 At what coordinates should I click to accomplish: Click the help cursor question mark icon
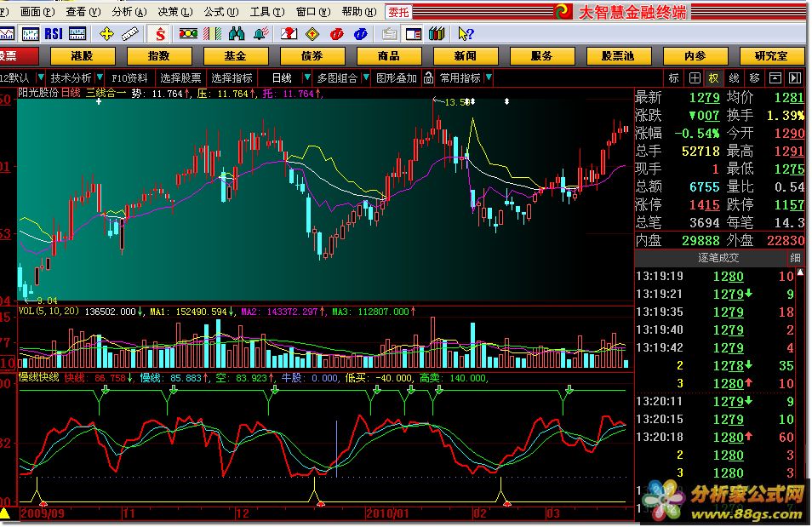point(465,34)
